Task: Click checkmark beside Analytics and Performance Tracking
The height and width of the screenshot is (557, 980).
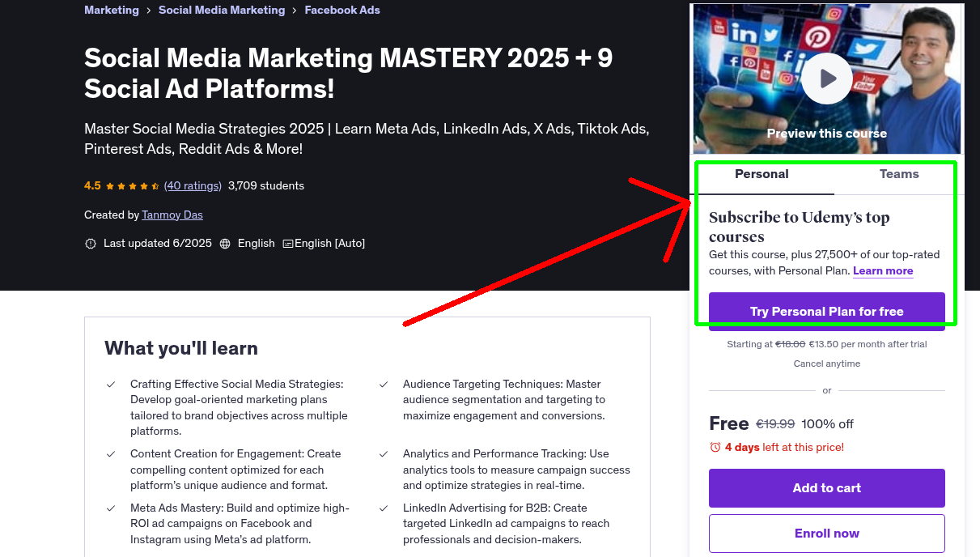Action: pos(384,454)
